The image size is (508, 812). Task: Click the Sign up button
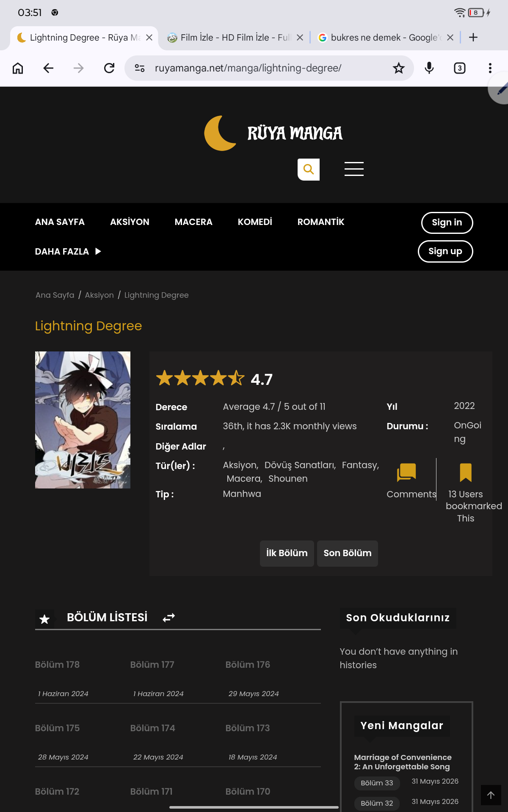coord(445,251)
